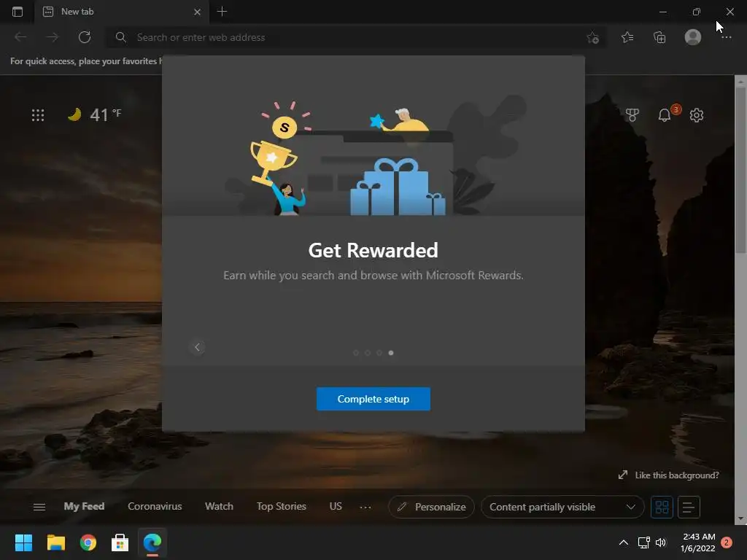Add this page to favorites star

(x=592, y=37)
